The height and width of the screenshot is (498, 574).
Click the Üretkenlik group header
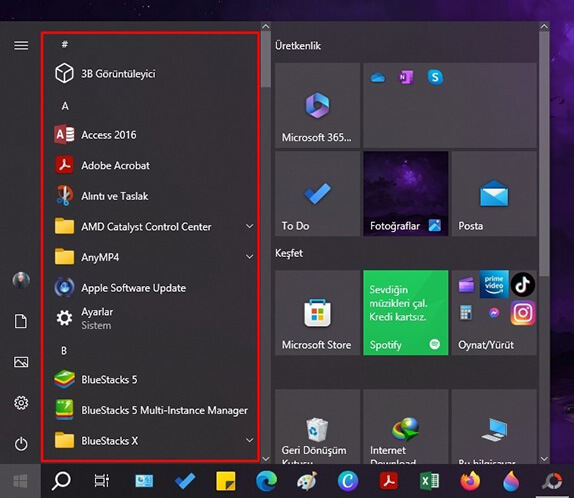[298, 46]
